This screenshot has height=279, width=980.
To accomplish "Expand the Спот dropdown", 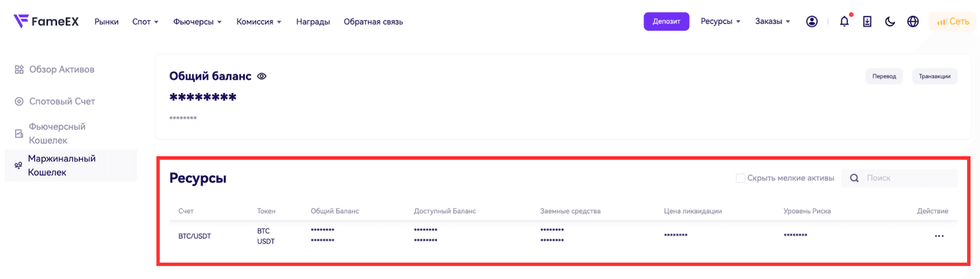I will click(145, 21).
